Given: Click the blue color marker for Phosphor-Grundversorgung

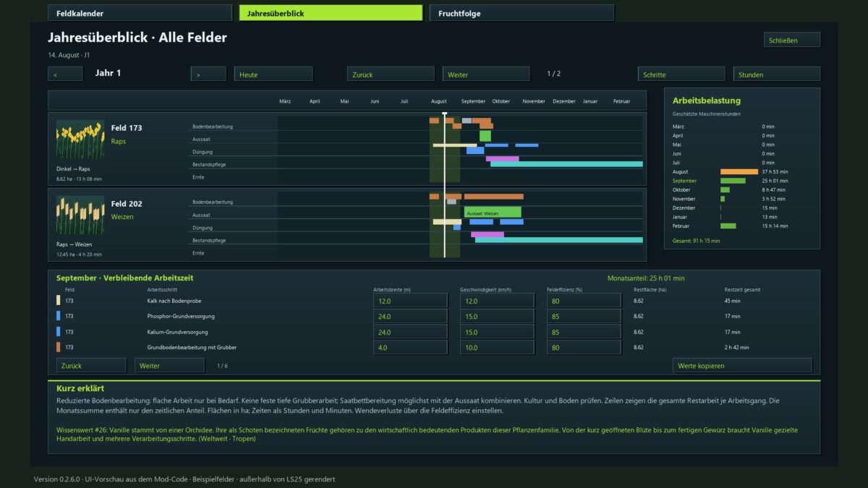Looking at the screenshot, I should point(59,317).
